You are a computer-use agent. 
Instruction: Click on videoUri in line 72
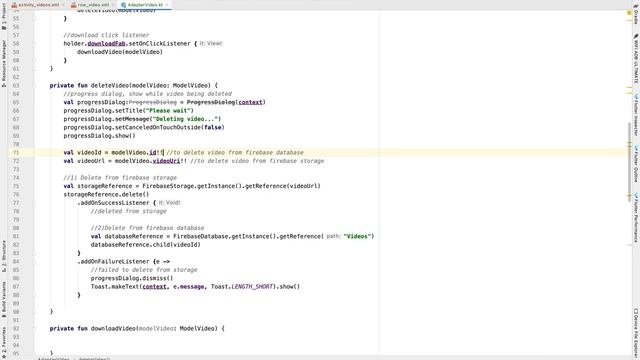(x=166, y=161)
